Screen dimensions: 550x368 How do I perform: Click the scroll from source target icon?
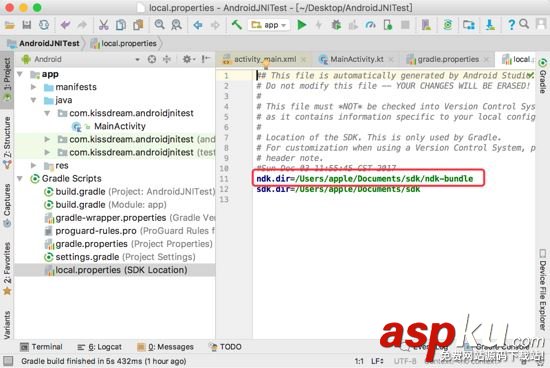click(x=152, y=59)
